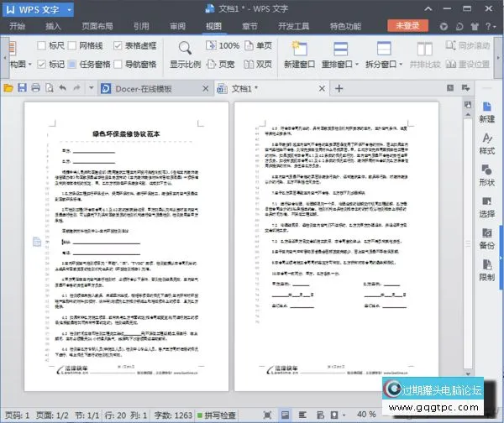The image size is (504, 423).
Task: Enable the 标尺 ruler checkbox
Action: pos(41,45)
